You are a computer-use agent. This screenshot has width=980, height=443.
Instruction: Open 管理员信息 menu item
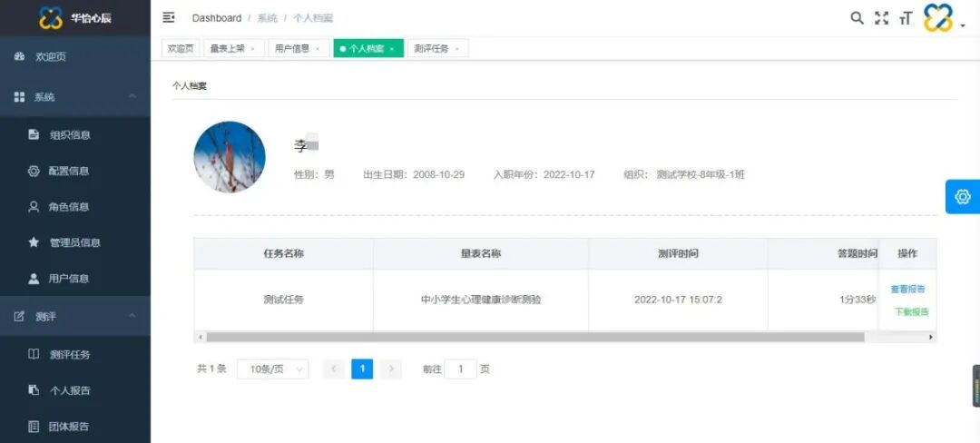(75, 242)
